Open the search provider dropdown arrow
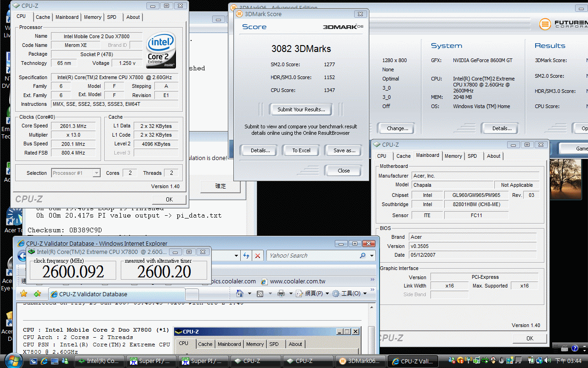Viewport: 588px width, 368px height. click(372, 256)
